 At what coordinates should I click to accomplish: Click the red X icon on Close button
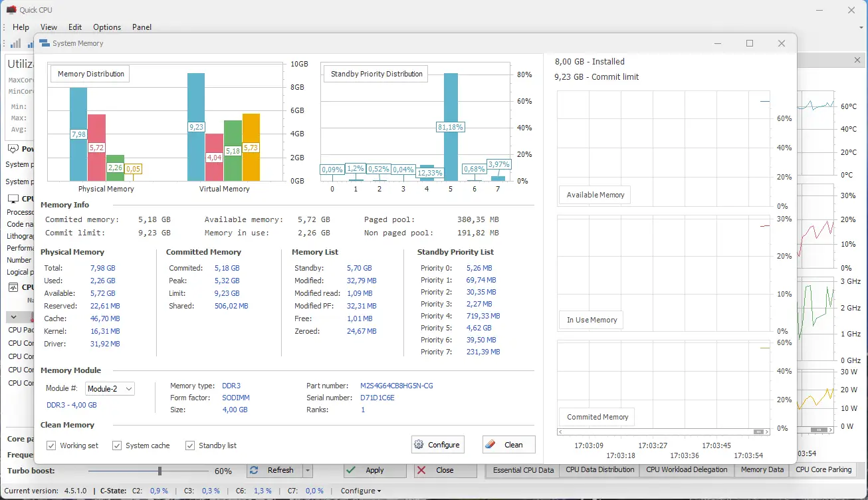[421, 470]
